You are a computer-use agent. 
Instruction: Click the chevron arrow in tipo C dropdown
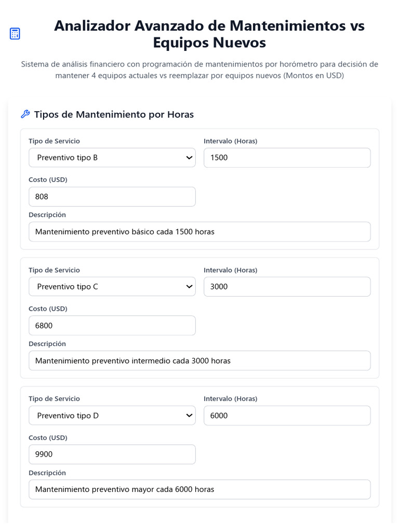(189, 287)
